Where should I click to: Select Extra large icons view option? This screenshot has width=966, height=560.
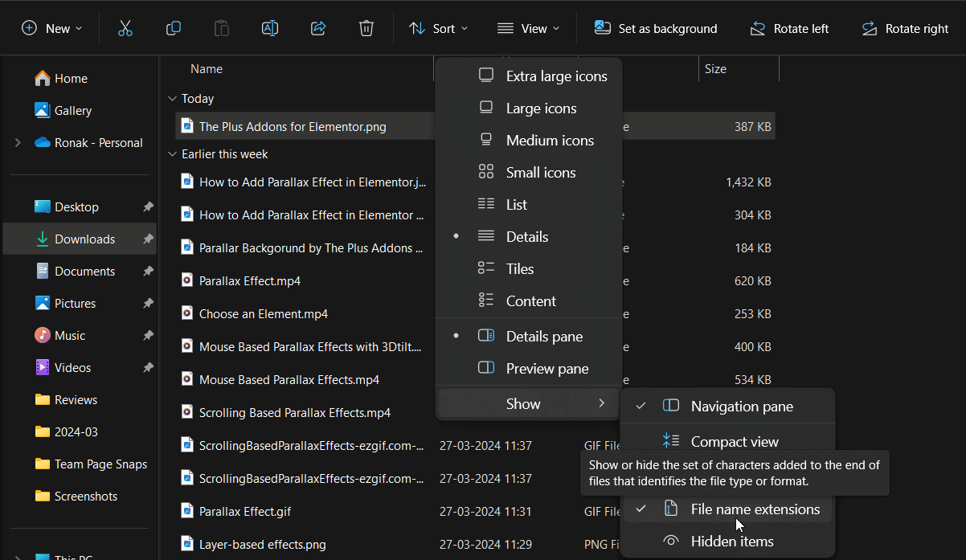556,76
